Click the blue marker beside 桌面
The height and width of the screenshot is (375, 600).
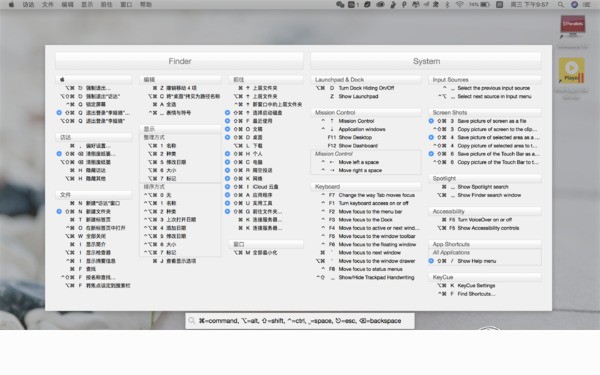pos(227,137)
